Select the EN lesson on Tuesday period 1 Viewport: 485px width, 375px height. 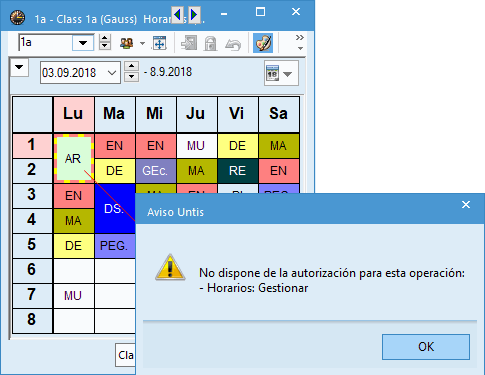[x=115, y=146]
